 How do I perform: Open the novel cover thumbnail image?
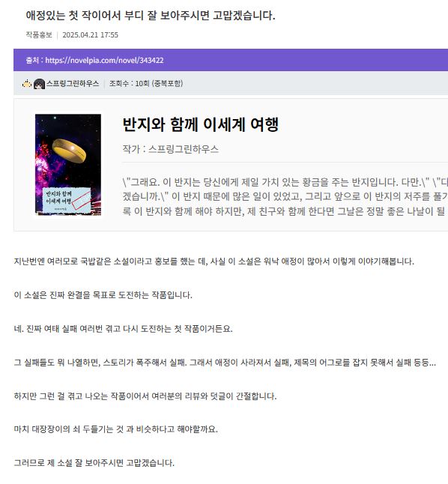point(68,165)
